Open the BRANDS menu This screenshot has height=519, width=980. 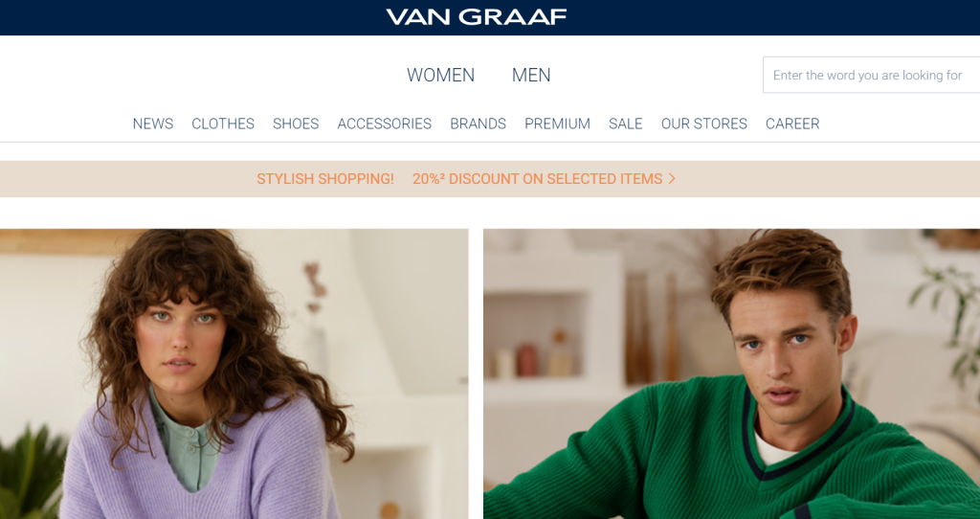point(479,124)
